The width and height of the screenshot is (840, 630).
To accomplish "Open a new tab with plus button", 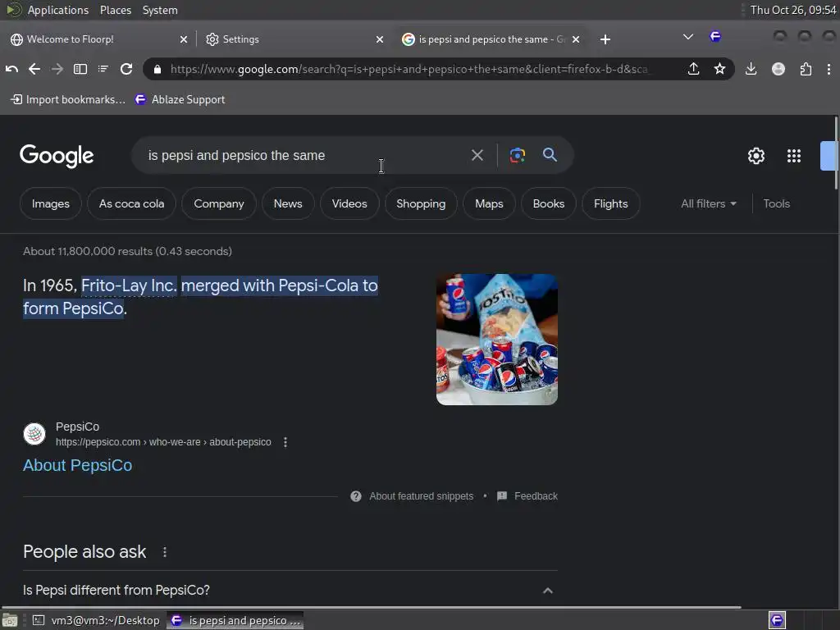I will tap(605, 39).
